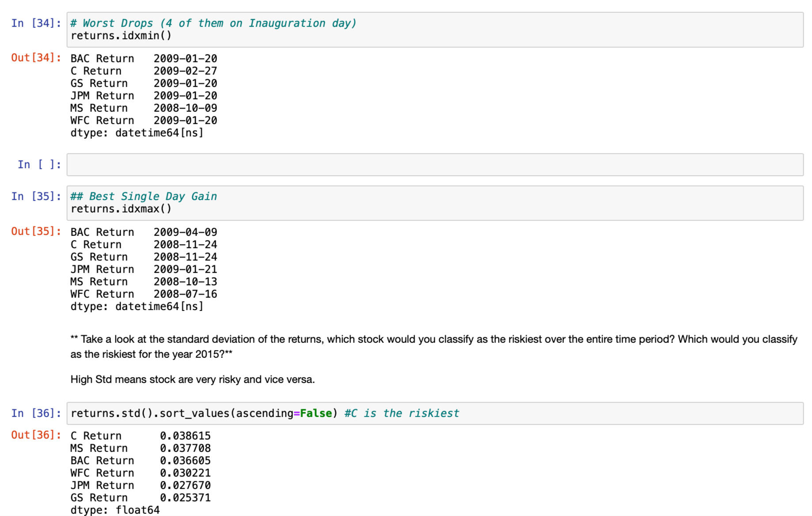Click the '# Worst Drops' comment line
This screenshot has width=812, height=516.
[213, 23]
